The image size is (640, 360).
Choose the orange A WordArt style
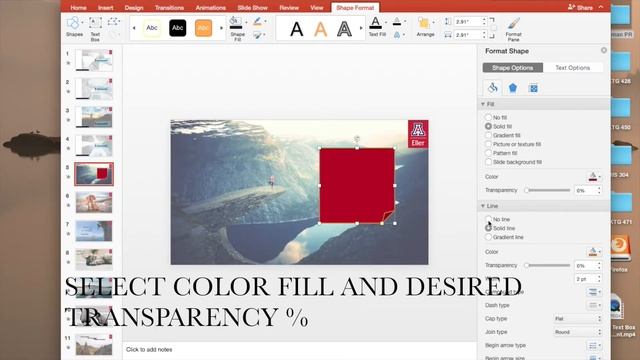320,29
